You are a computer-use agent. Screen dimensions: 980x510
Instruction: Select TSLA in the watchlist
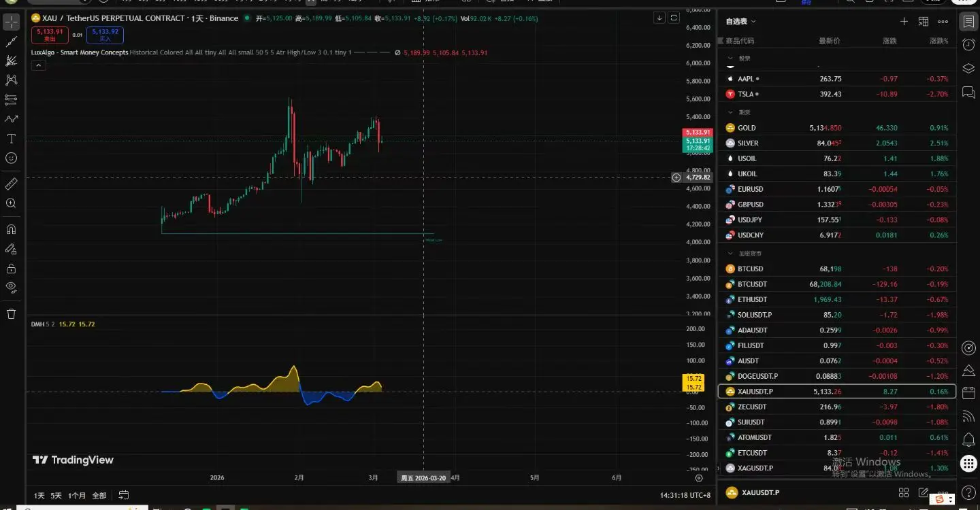point(837,94)
